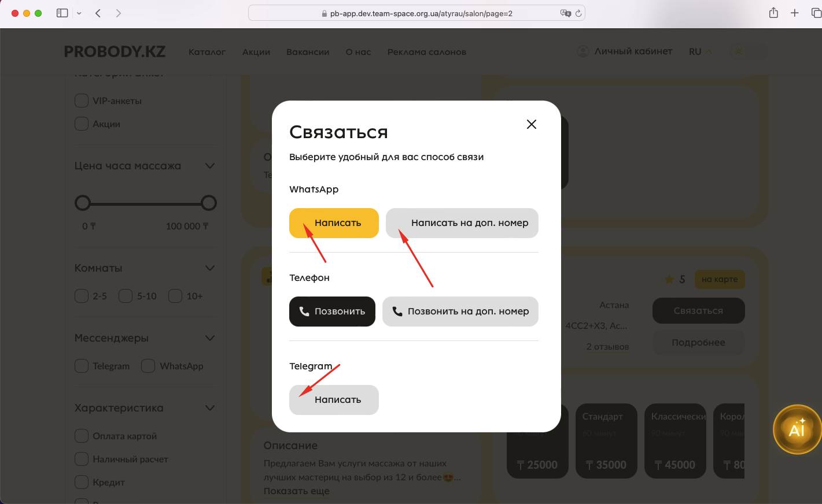
Task: Check the 2-5 rooms checkbox
Action: [82, 296]
